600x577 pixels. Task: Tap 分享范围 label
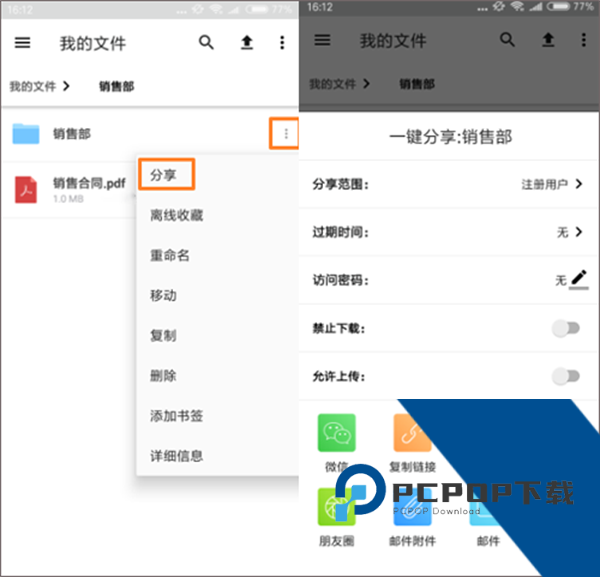(340, 184)
